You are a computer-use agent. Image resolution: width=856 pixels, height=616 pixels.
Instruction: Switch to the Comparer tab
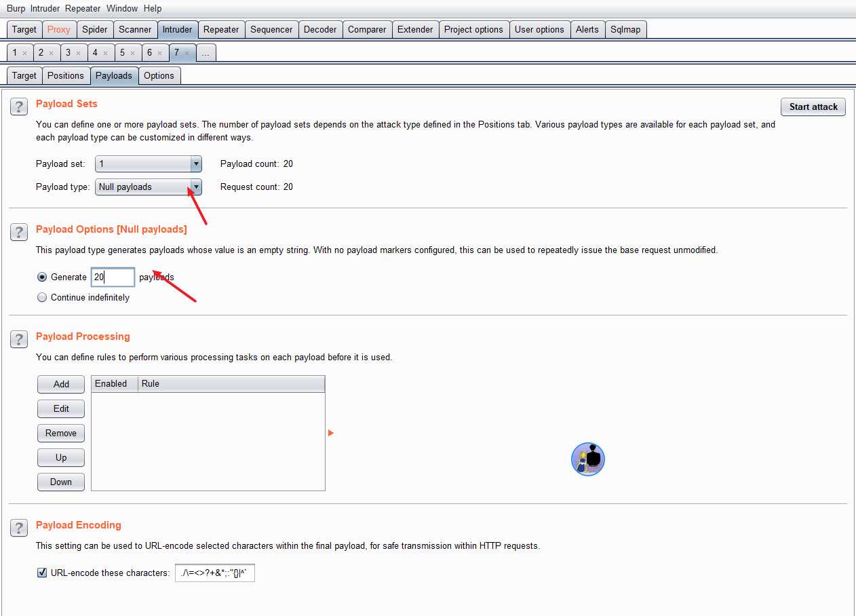(367, 29)
